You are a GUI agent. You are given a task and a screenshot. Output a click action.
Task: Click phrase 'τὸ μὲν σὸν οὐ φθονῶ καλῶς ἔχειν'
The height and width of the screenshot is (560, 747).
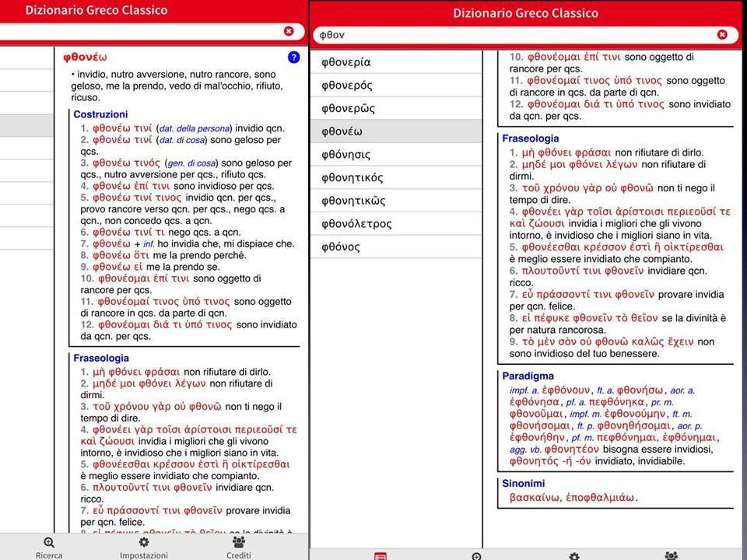[608, 342]
